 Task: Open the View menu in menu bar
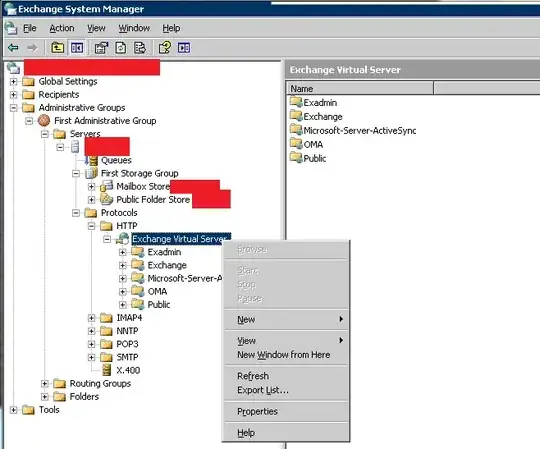96,28
